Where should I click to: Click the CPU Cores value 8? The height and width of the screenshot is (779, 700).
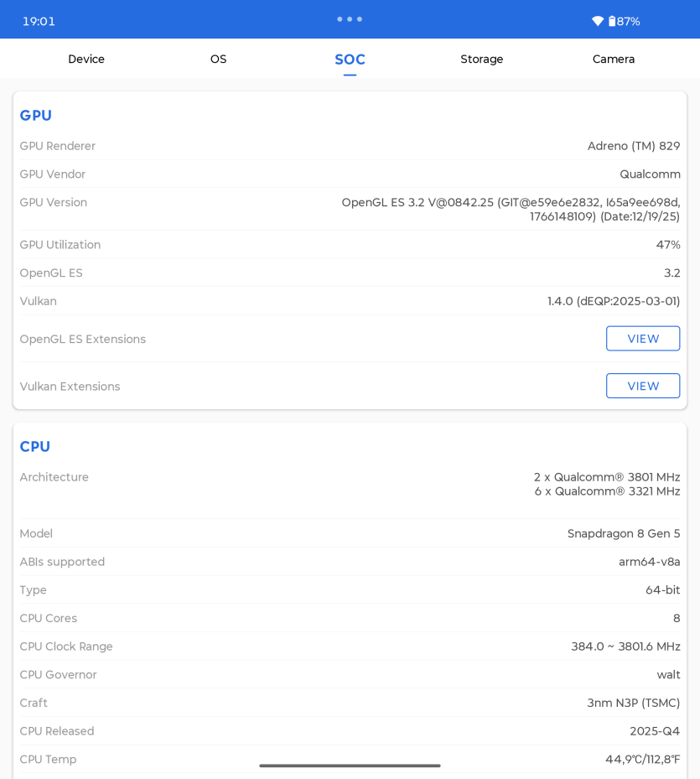(677, 619)
